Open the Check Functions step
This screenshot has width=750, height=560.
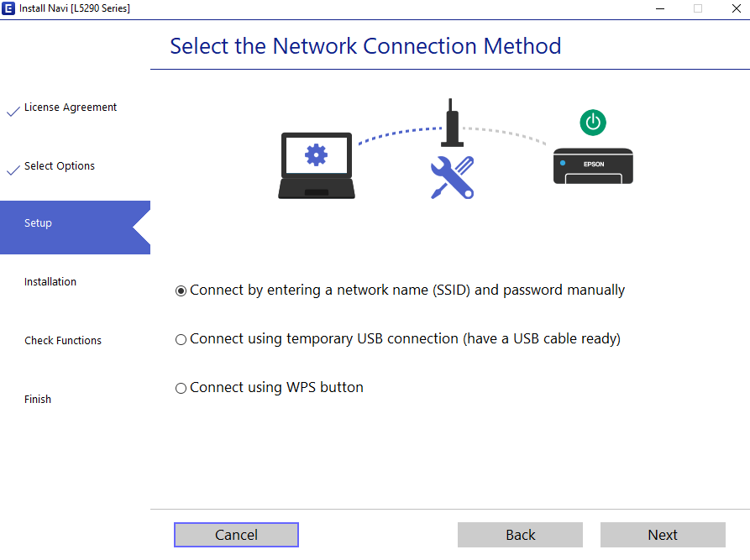click(x=63, y=341)
